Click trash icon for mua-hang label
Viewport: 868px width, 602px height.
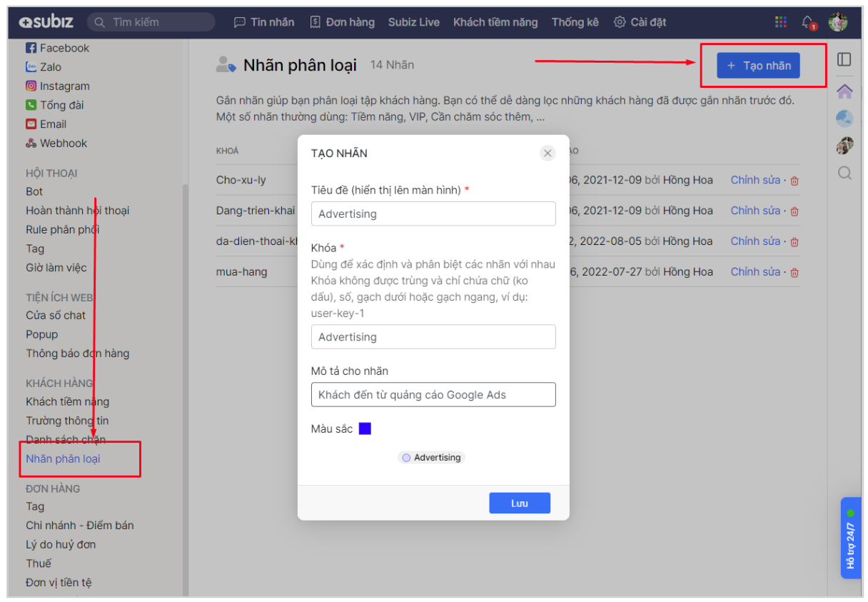[x=794, y=272]
